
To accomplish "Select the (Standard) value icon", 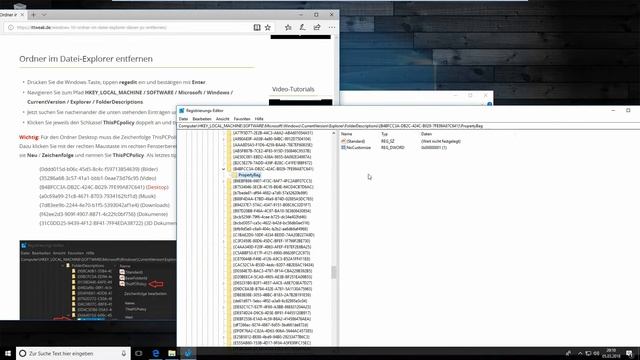I will [x=343, y=141].
